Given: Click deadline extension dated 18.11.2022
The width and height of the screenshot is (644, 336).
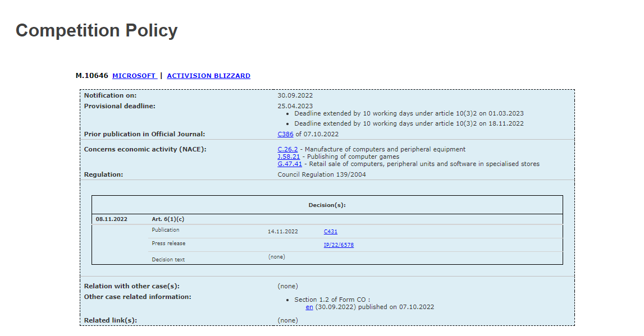Looking at the screenshot, I should (x=409, y=123).
